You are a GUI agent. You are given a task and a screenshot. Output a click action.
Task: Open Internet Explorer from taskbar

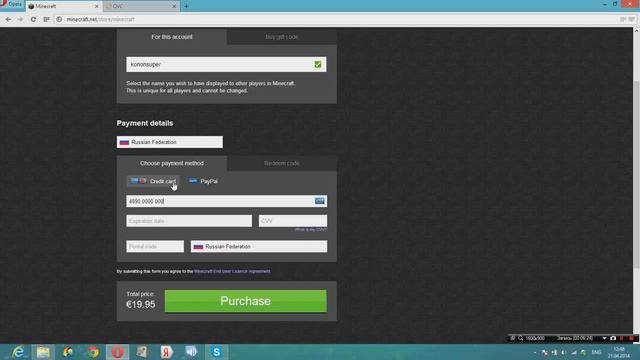point(18,352)
